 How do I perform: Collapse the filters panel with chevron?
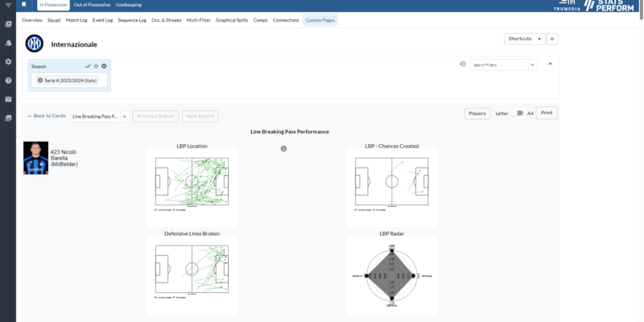pos(551,64)
